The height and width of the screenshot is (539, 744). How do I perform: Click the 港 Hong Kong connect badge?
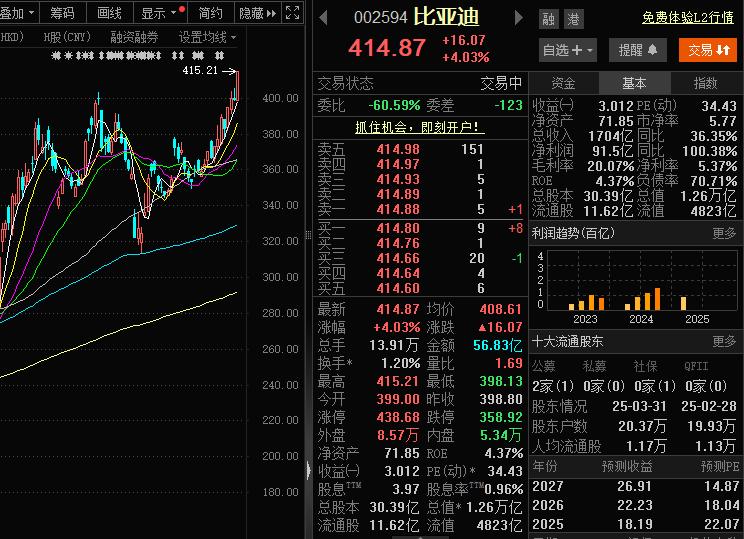(x=573, y=19)
